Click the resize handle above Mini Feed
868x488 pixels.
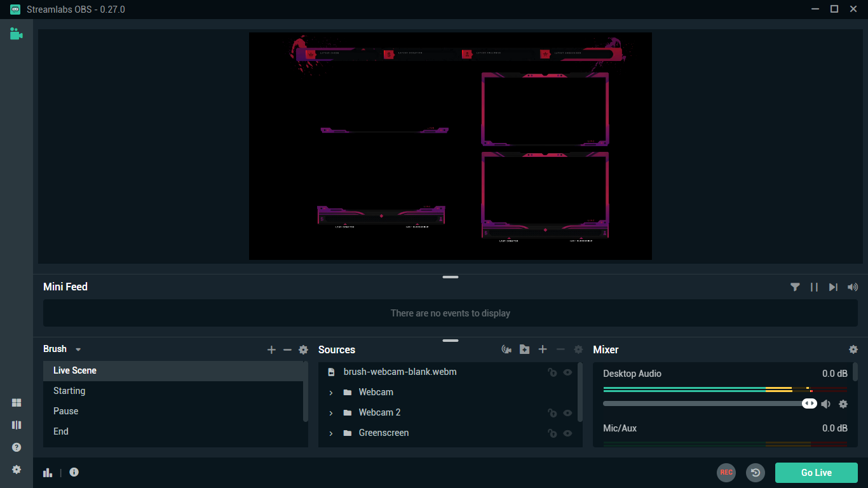[x=451, y=277]
